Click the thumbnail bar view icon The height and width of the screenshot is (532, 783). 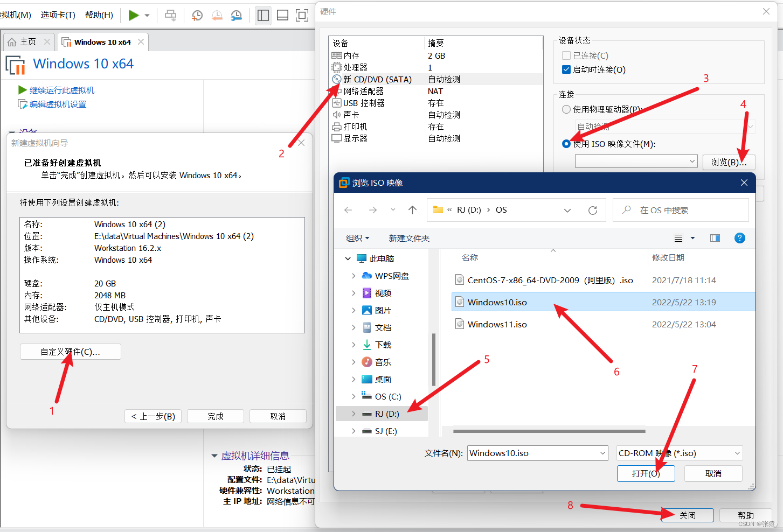point(282,15)
